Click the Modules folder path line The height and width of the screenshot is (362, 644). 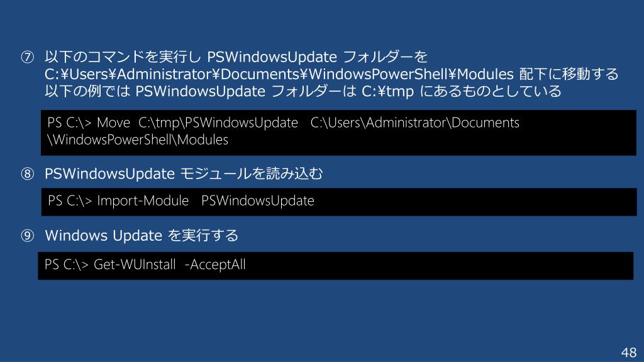331,74
